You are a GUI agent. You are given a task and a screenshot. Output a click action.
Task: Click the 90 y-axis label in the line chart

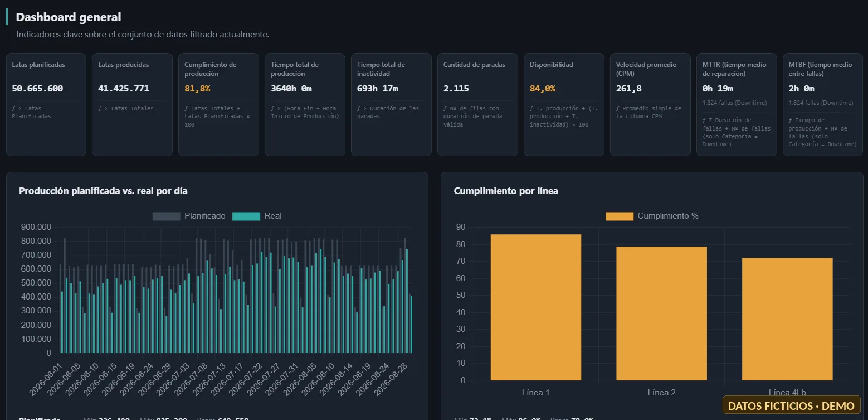[x=460, y=226]
